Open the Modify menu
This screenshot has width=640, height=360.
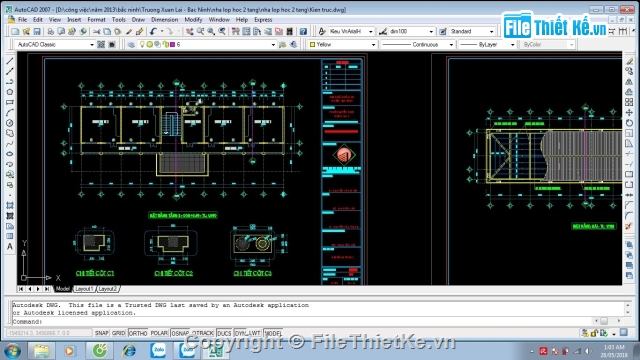click(193, 20)
